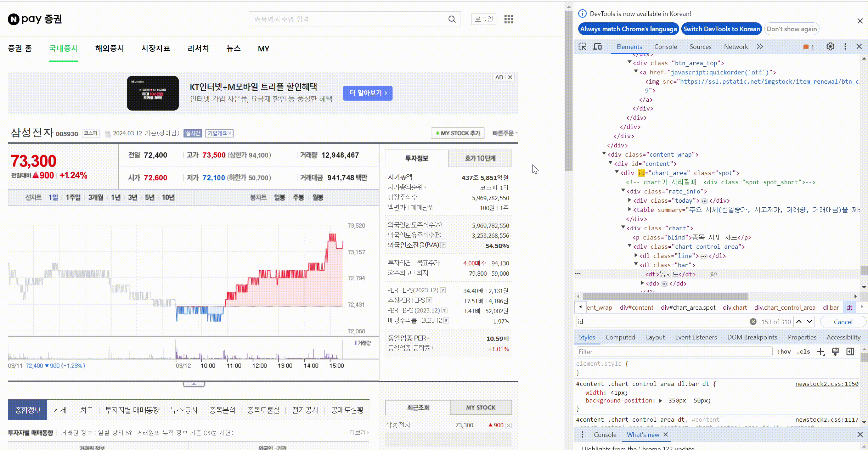Open the nine-dot services grid icon
This screenshot has height=450, width=868.
508,19
